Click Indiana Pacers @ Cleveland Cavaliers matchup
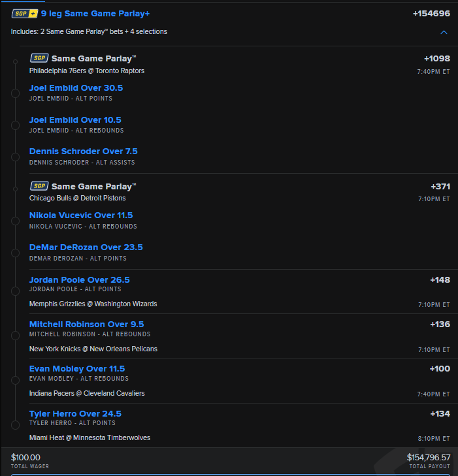 (x=86, y=393)
